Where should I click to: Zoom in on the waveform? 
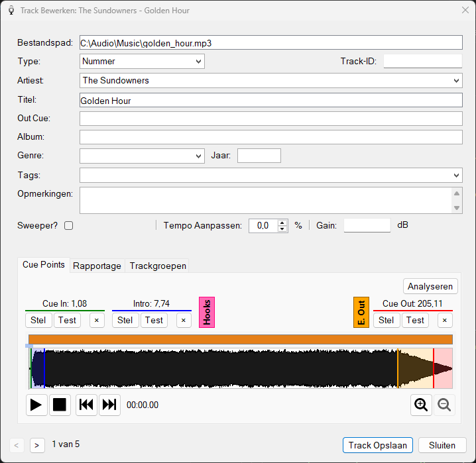[x=421, y=405]
